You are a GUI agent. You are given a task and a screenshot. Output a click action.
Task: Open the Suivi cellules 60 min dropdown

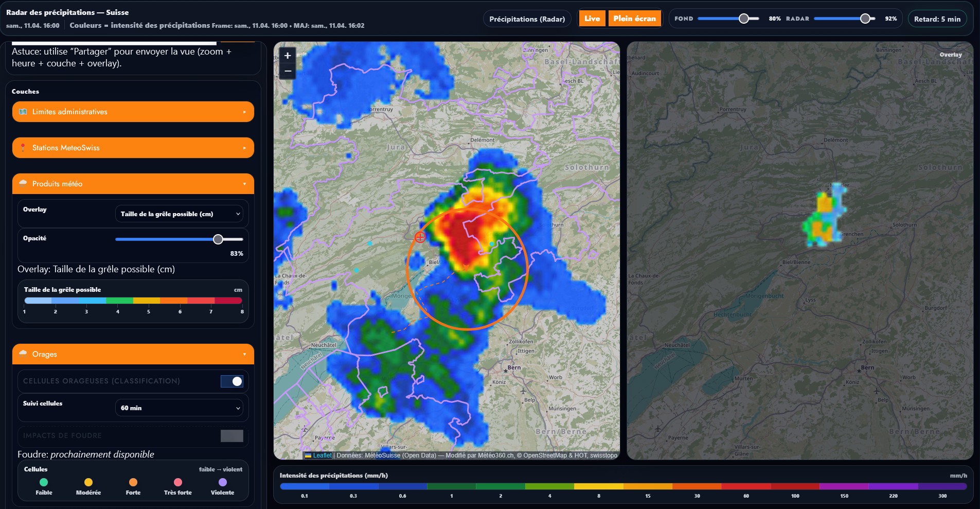tap(181, 408)
